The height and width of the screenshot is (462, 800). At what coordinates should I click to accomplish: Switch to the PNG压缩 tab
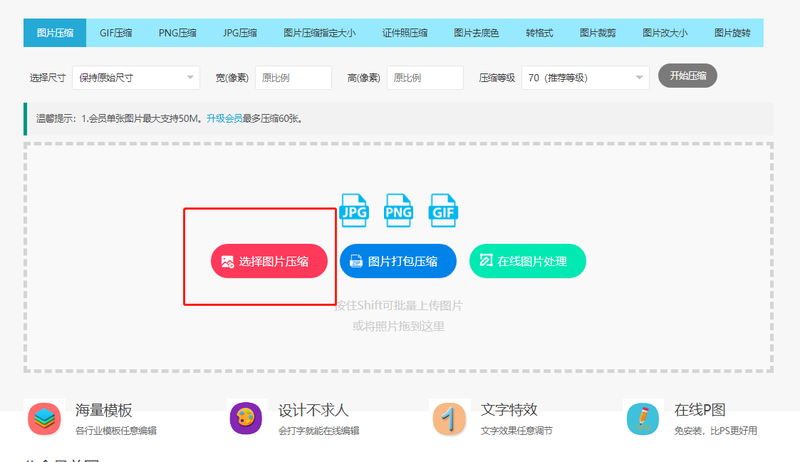click(x=178, y=33)
